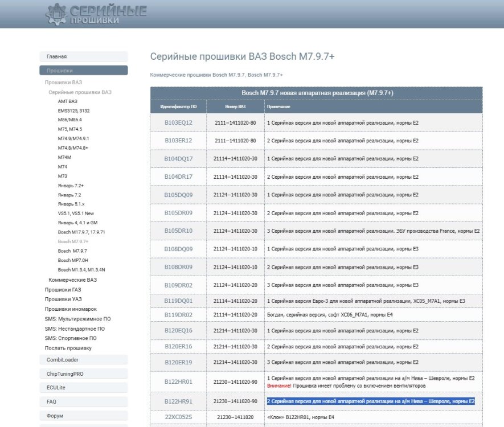Open the Январь 7.2+ sidebar link
This screenshot has height=427, width=504.
[71, 186]
